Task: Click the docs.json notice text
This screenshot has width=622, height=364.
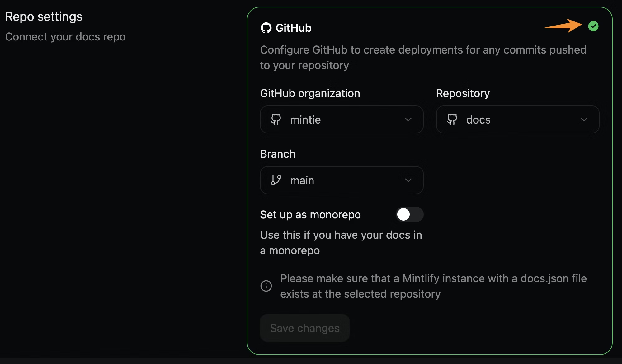Action: 433,286
